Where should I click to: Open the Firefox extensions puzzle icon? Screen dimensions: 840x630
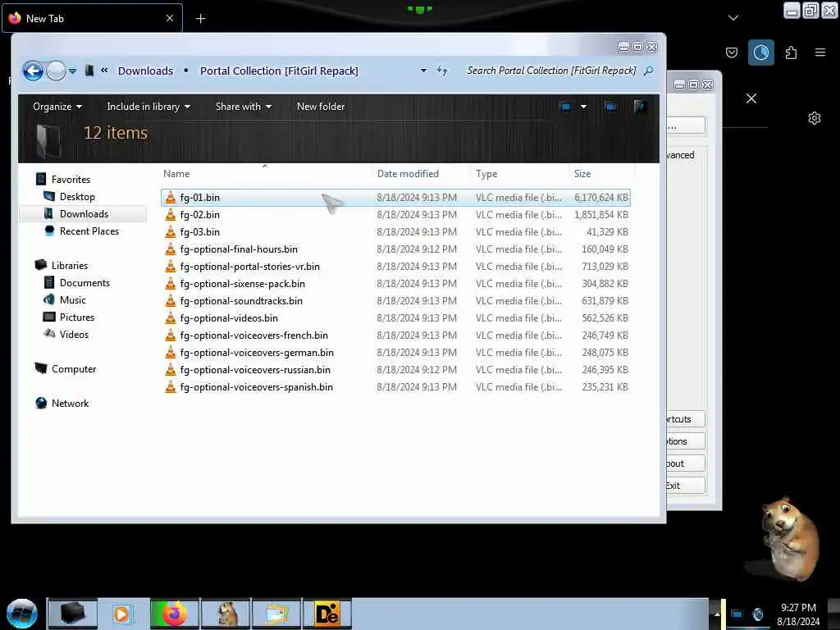[x=791, y=52]
